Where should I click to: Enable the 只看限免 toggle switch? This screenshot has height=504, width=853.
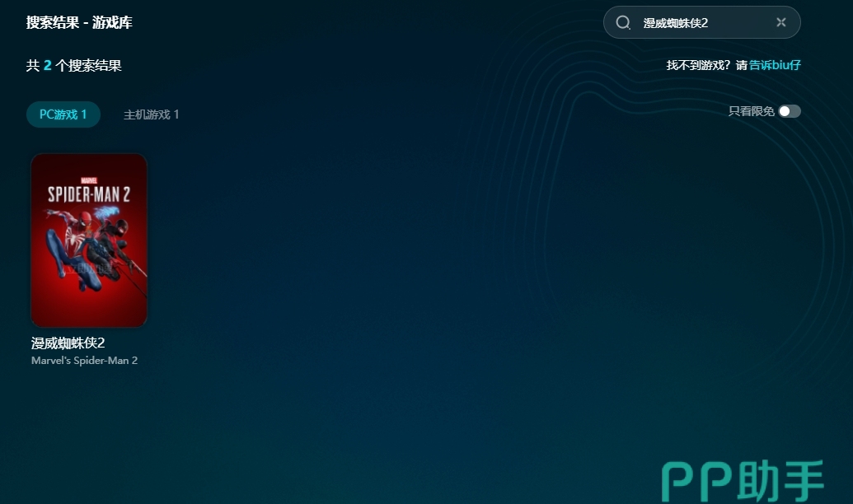coord(789,111)
